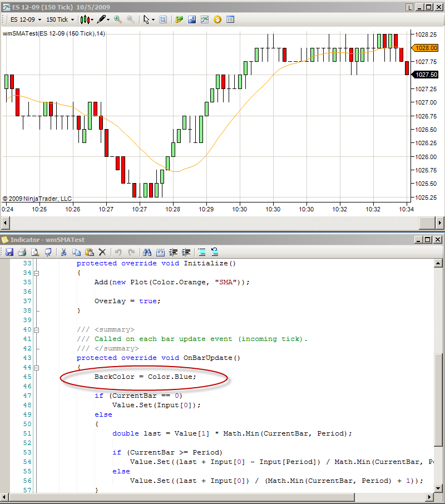Click the 10:28 time axis label

(173, 209)
